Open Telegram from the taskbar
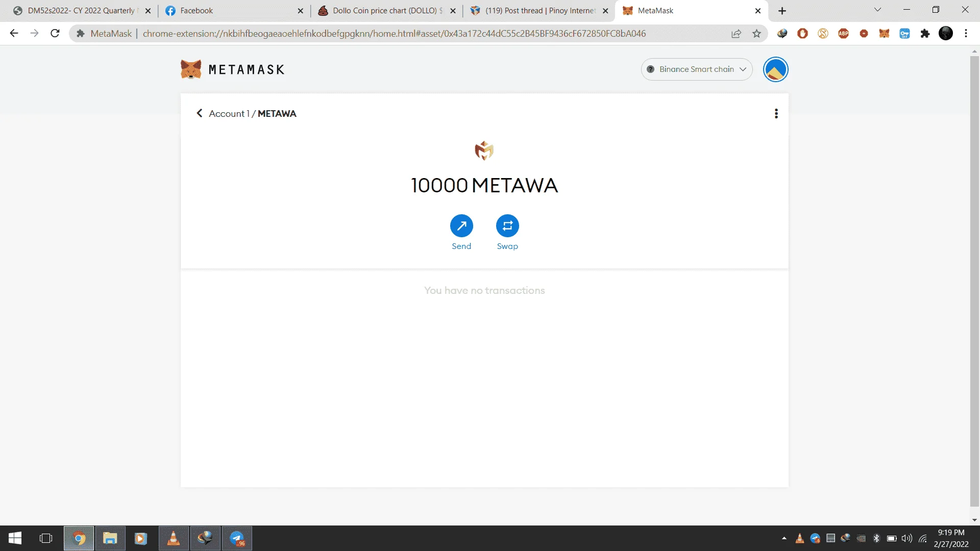 (237, 538)
